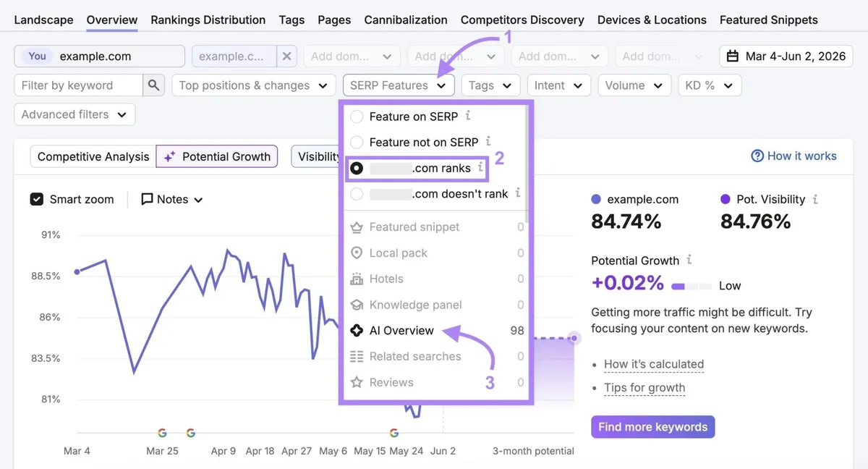868x469 pixels.
Task: Click the 3-month potential endpoint on chart
Action: click(574, 338)
